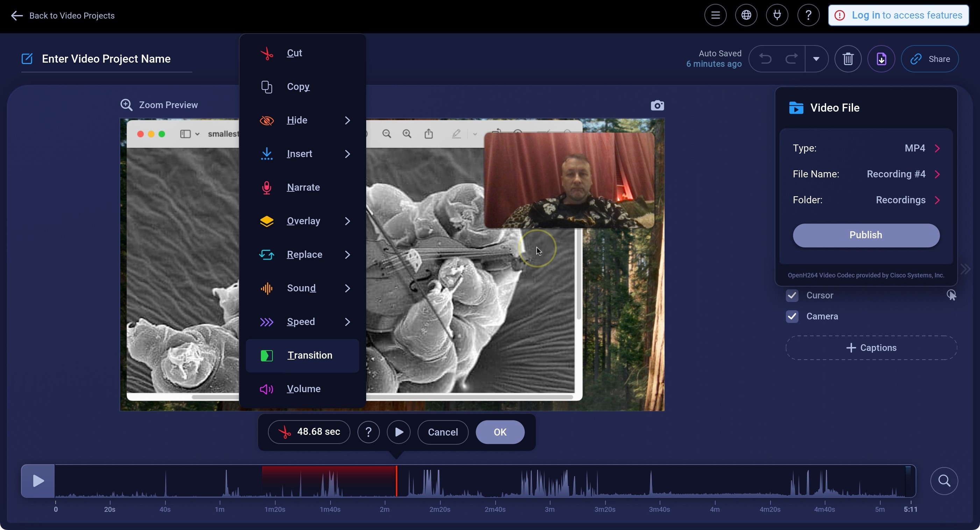Change language using the globe icon
Image resolution: width=980 pixels, height=530 pixels.
pos(746,15)
